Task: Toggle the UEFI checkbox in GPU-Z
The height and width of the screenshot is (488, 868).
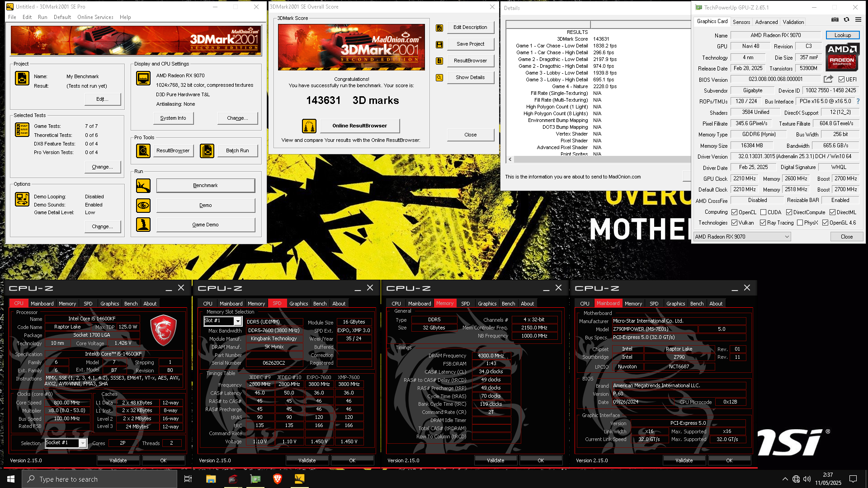Action: (841, 80)
